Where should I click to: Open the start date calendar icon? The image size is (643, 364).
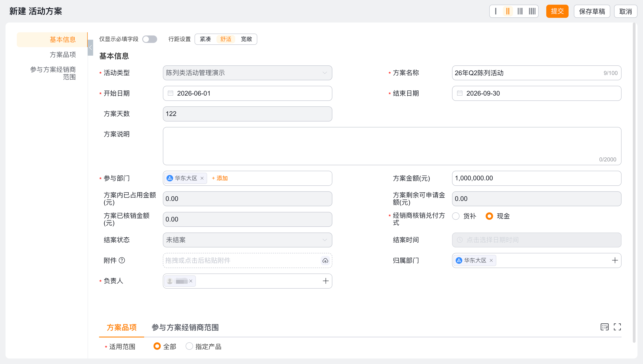pyautogui.click(x=171, y=93)
